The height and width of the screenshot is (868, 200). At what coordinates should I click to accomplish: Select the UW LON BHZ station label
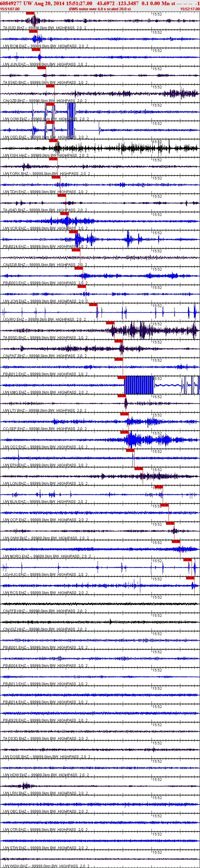pyautogui.click(x=45, y=483)
